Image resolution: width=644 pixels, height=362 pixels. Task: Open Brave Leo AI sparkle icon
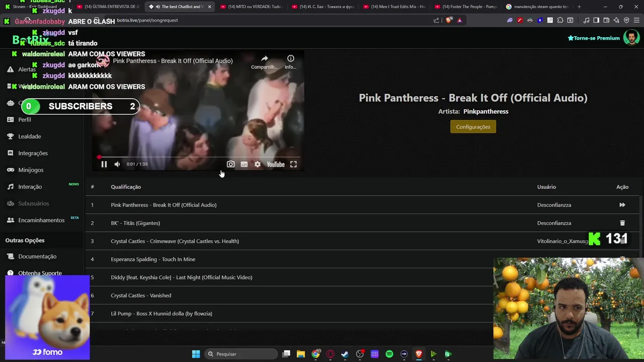tap(616, 20)
